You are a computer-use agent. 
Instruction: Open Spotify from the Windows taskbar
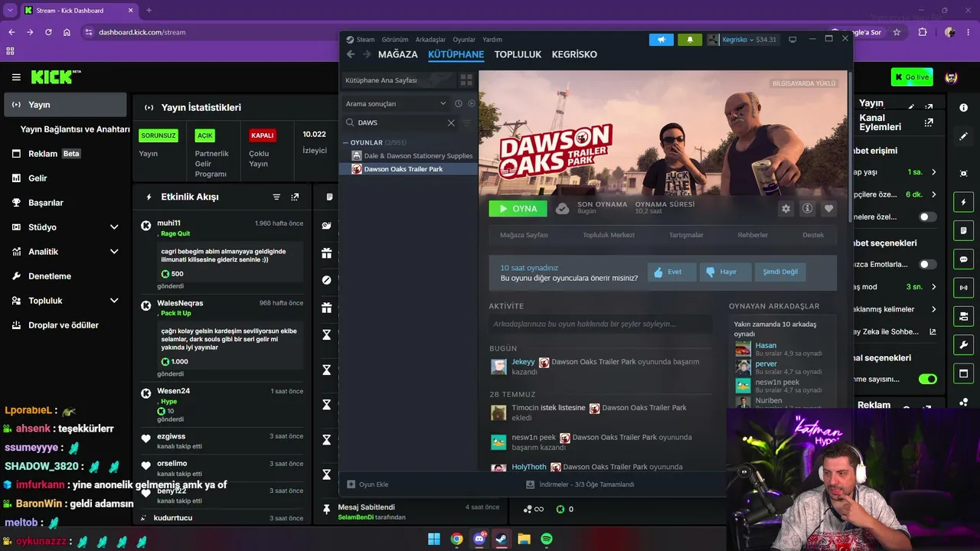547,539
